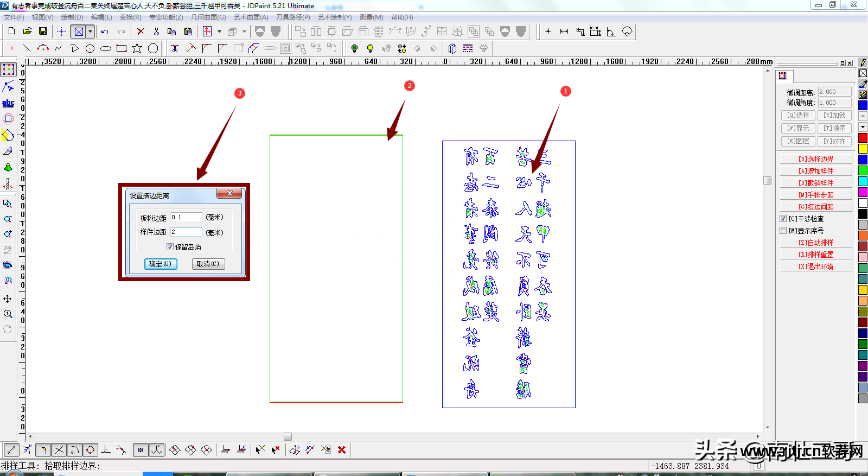This screenshot has width=868, height=476.
Task: Click the save file icon
Action: tap(43, 31)
